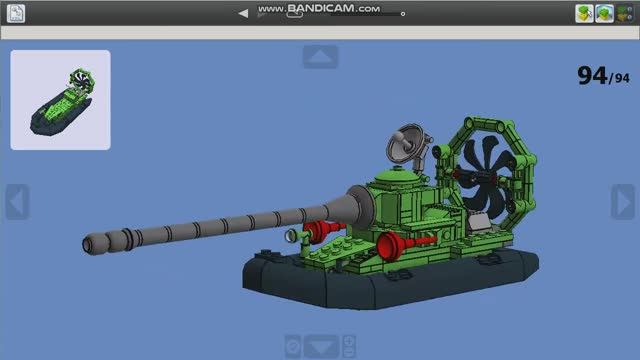Switch to View mode icon
The width and height of the screenshot is (640, 360).
click(604, 13)
